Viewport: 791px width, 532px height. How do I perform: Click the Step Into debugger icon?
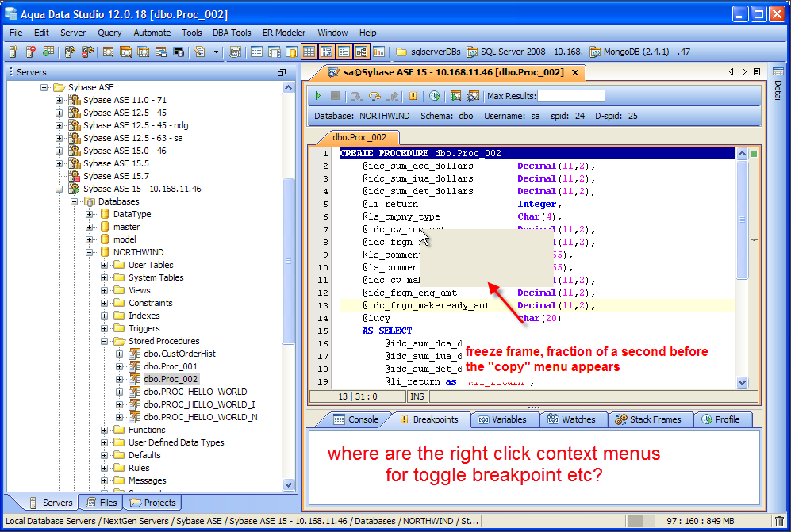(x=357, y=95)
